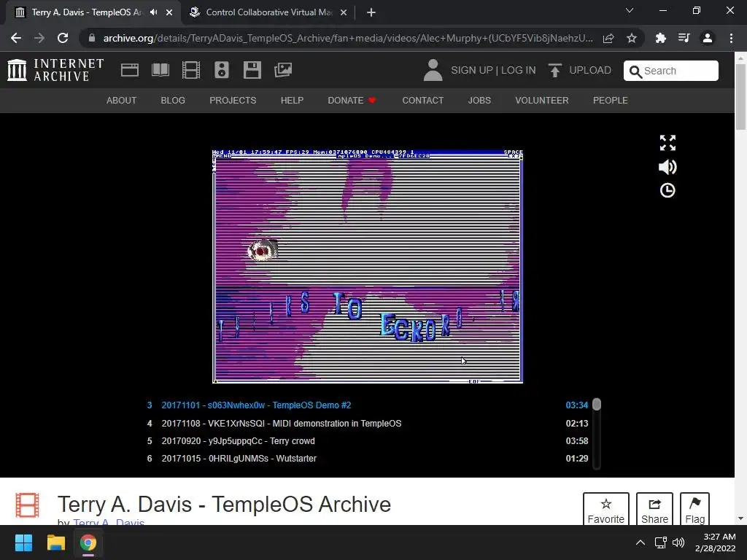Viewport: 747px width, 560px height.
Task: Open the Audio speaker icon
Action: pos(222,70)
